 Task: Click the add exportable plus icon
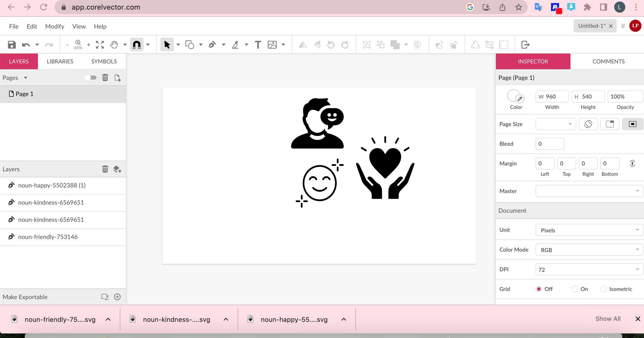[117, 297]
